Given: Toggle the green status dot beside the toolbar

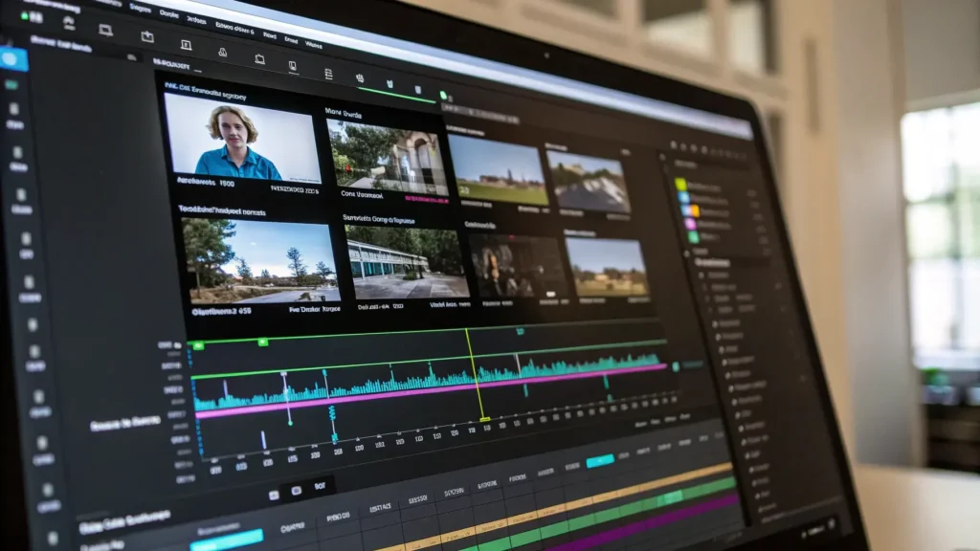Looking at the screenshot, I should coord(443,96).
